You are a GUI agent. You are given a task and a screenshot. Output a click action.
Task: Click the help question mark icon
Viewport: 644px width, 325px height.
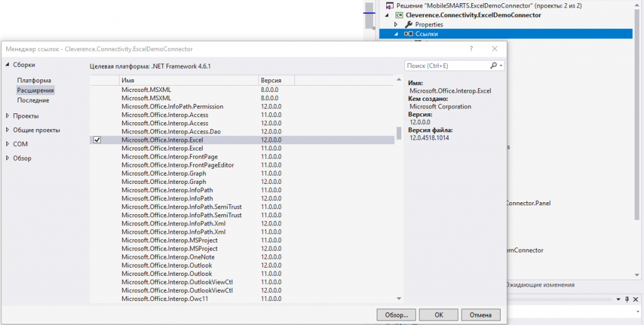pyautogui.click(x=470, y=48)
